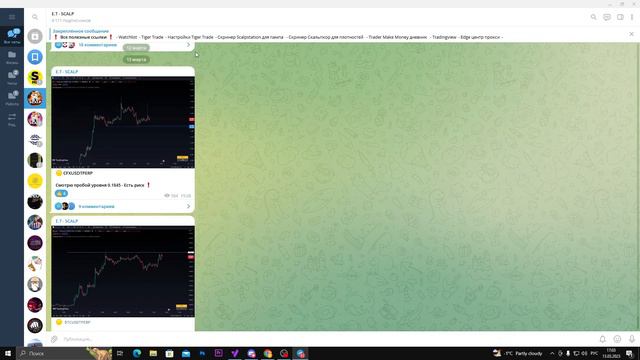Viewport: 640px width, 360px height.
Task: Expand the system tray hidden icons arrow
Action: coord(552,353)
